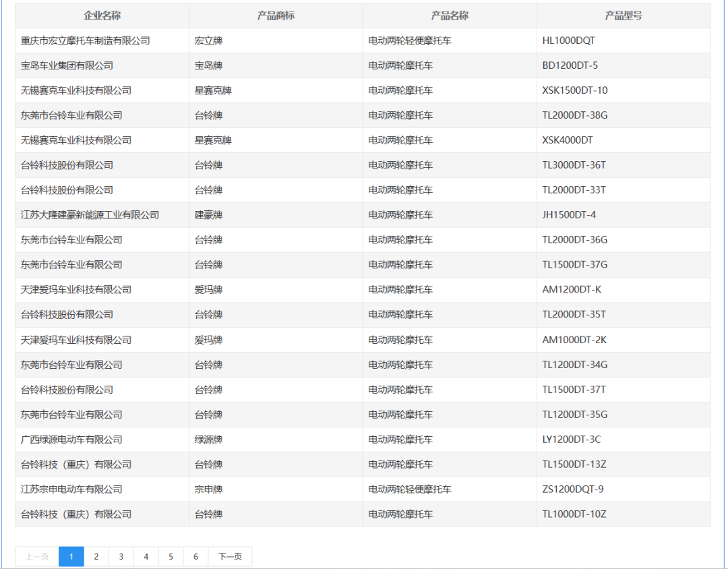Click the 上一页 previous page button
Screen dimensions: 728x569
(37, 556)
